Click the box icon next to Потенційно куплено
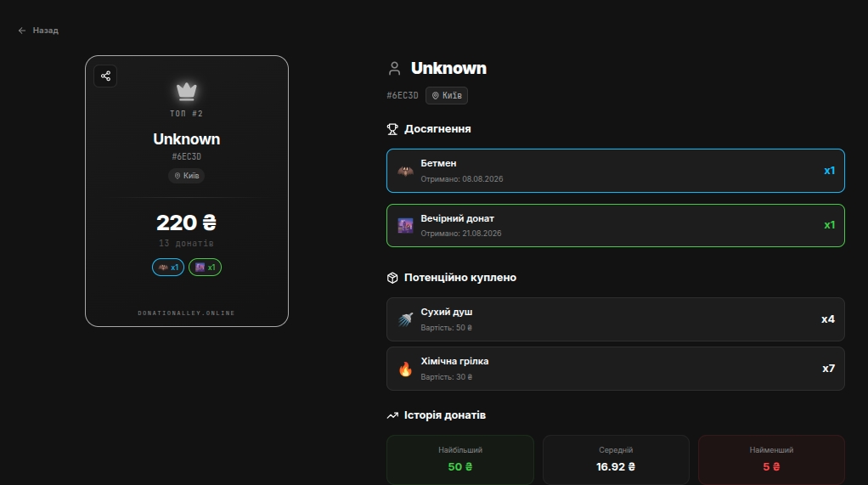Viewport: 868px width, 485px height. 392,278
